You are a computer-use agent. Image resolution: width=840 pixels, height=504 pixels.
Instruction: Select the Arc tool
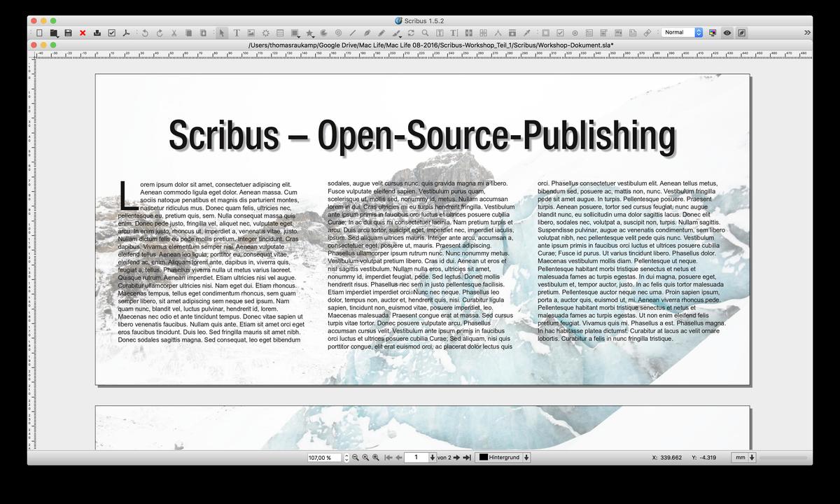click(x=323, y=33)
